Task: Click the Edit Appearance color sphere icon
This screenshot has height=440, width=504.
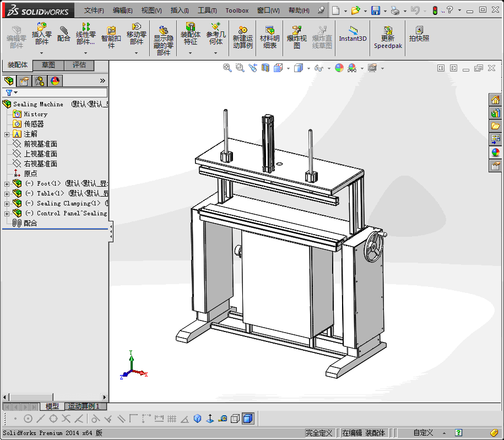Action: (x=339, y=68)
